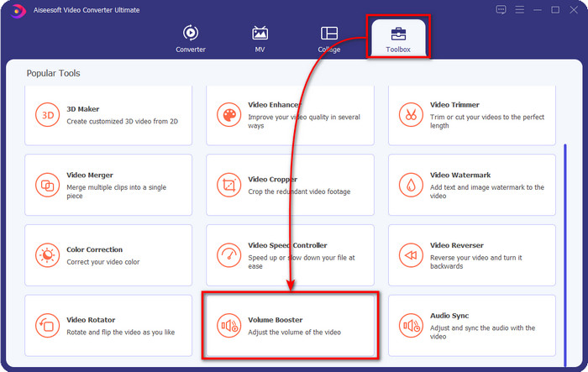The image size is (588, 372).
Task: Switch to the Converter tab label
Action: pyautogui.click(x=191, y=50)
